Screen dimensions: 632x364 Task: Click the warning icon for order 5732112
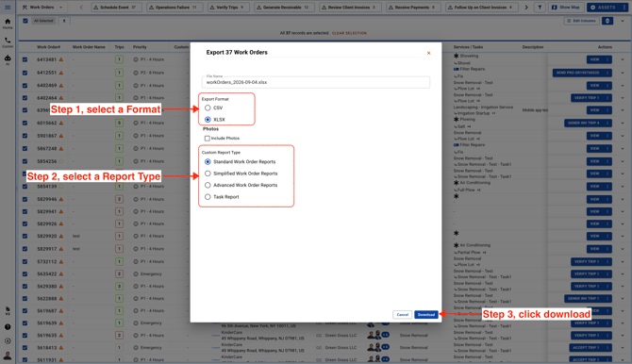[61, 261]
